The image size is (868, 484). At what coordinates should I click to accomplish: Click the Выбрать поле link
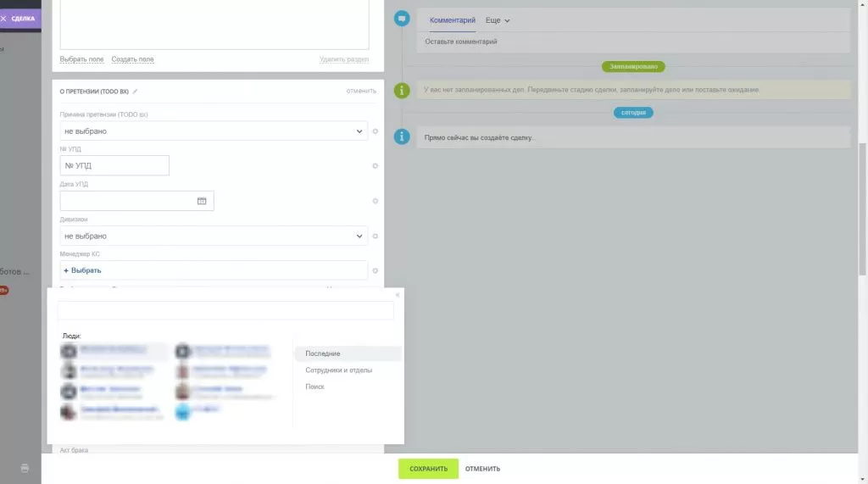point(81,59)
